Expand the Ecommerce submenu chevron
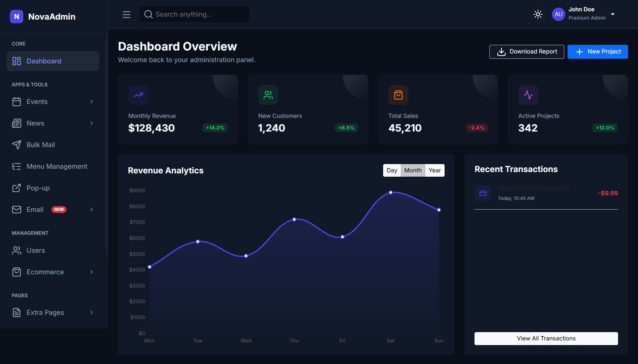Viewport: 638px width, 364px height. 92,272
